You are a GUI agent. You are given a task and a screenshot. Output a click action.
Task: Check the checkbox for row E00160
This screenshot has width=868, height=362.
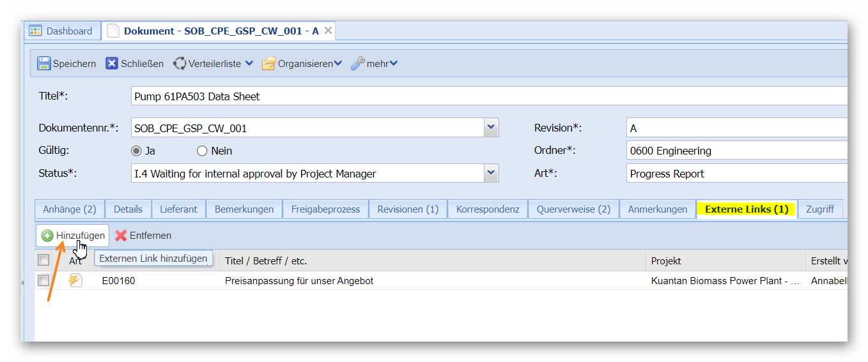43,281
